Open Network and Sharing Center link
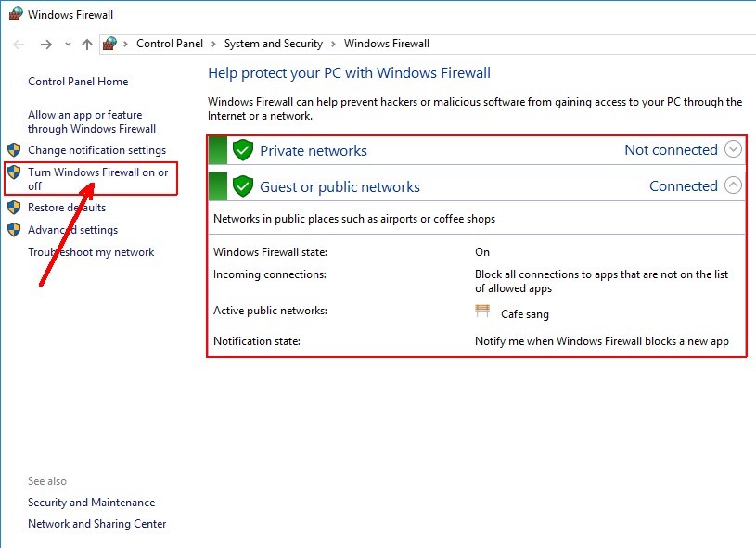This screenshot has width=756, height=548. 96,523
